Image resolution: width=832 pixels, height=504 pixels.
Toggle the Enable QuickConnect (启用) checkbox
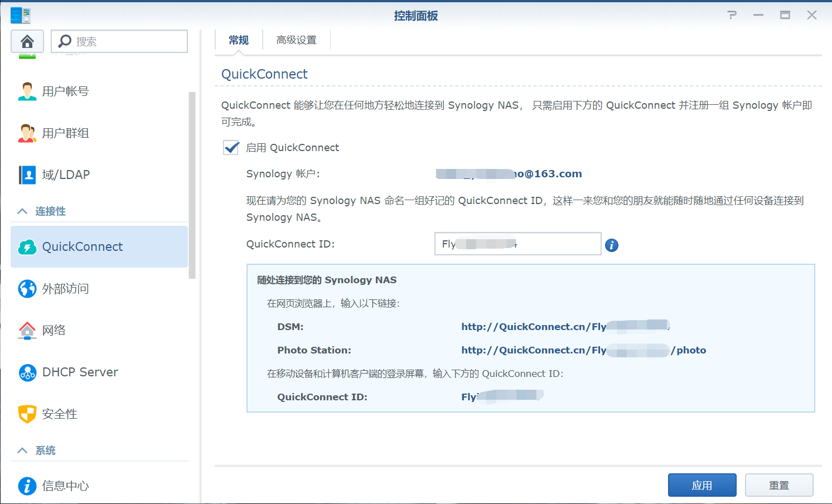point(231,148)
